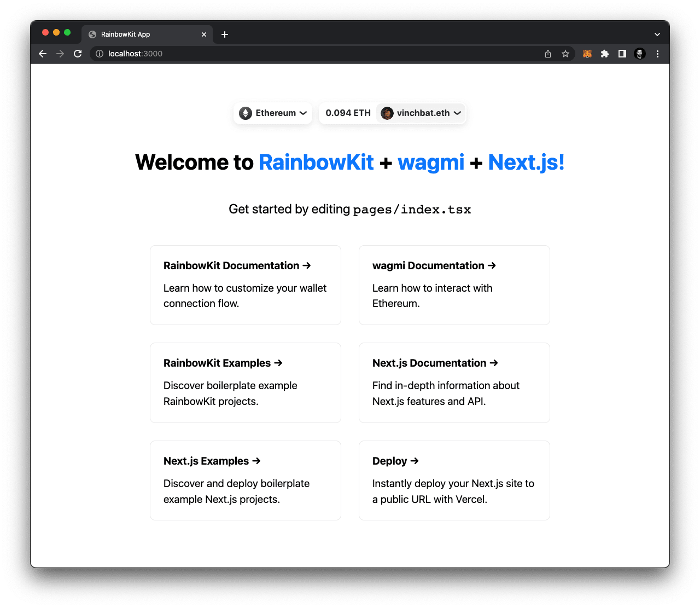Click the Ethereum logo icon in chain button

click(246, 113)
